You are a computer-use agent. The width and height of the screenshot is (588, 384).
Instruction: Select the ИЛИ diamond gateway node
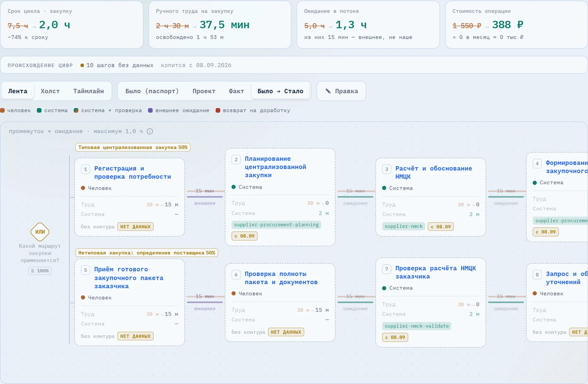(40, 232)
